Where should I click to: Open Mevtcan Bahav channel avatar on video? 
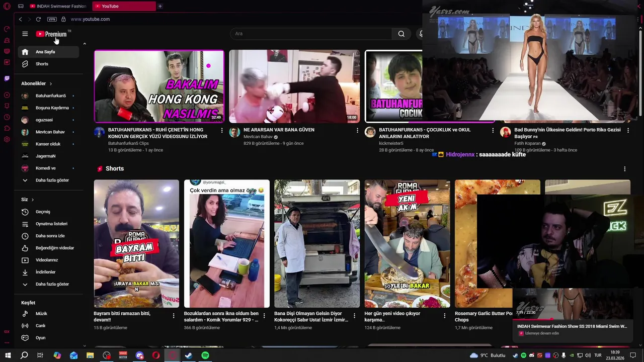pyautogui.click(x=234, y=132)
